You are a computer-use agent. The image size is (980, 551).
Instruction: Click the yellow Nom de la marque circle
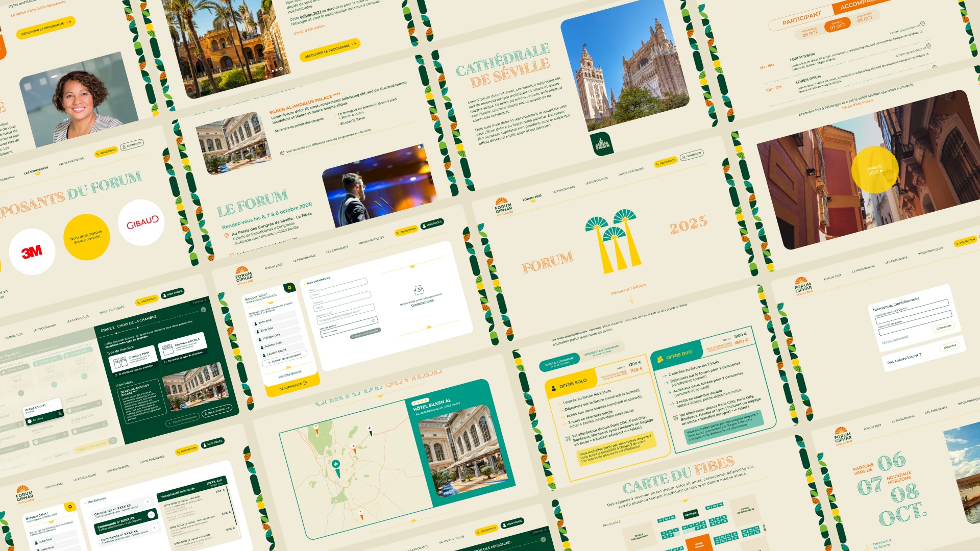pos(86,237)
